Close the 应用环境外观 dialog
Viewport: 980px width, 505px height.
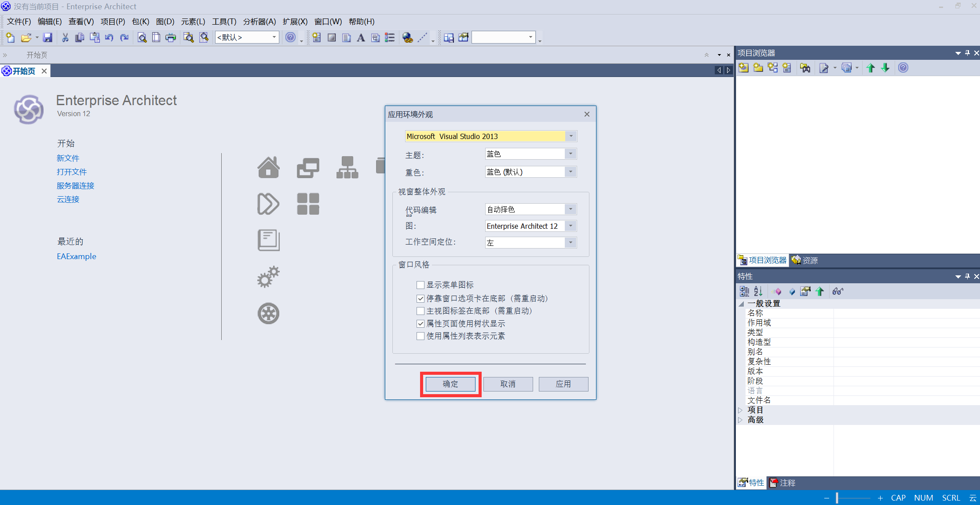coord(587,114)
